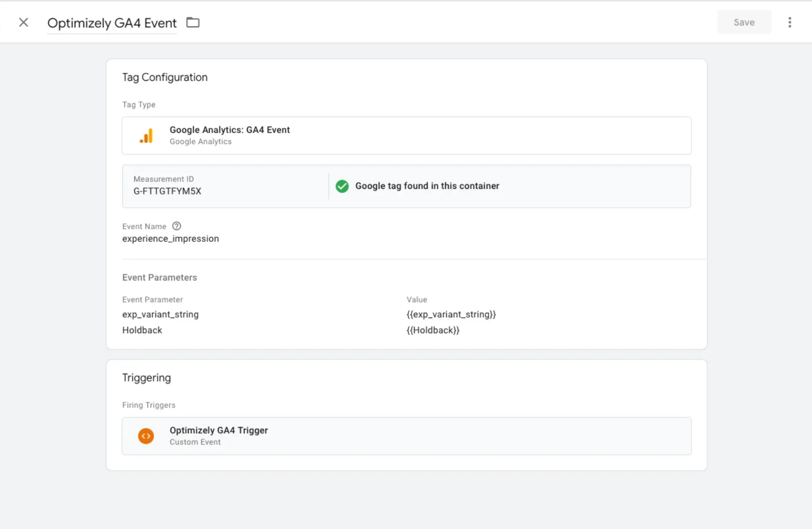Click the Event Parameter column header
Viewport: 812px width, 529px height.
coord(153,300)
